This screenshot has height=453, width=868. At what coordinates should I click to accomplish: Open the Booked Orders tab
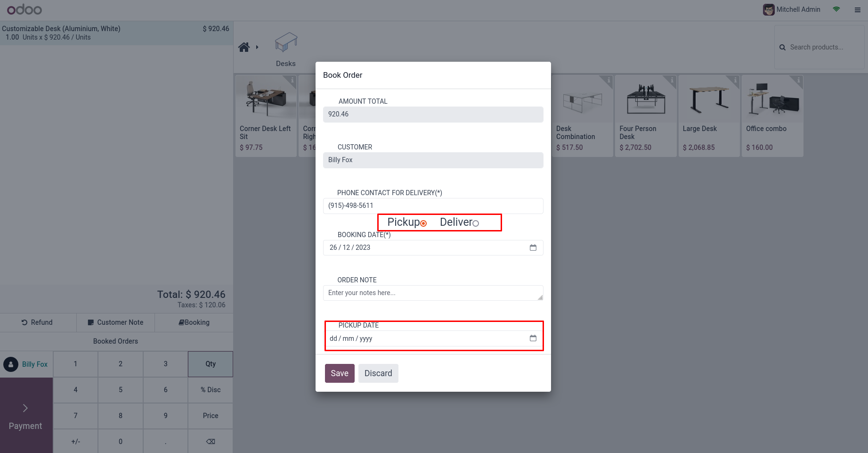click(x=116, y=341)
